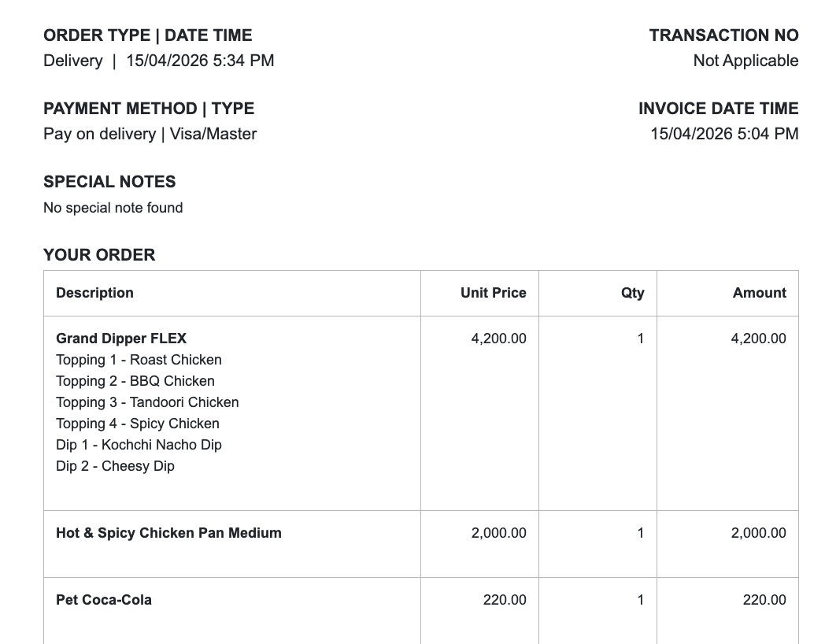Click the SPECIAL NOTES heading
This screenshot has width=825, height=644.
(109, 182)
